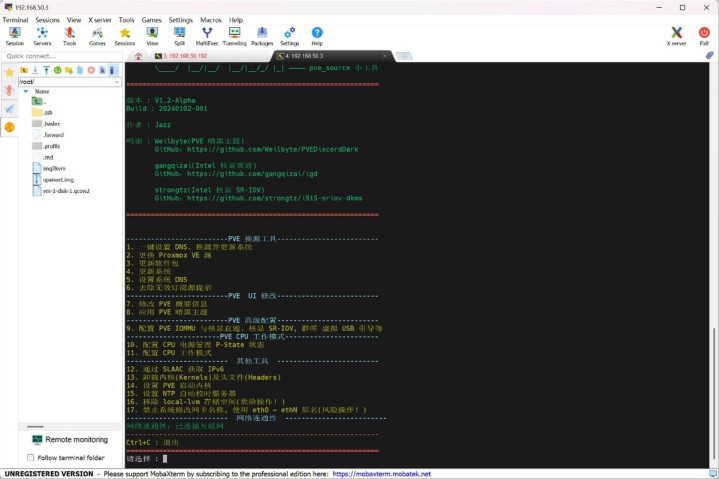Open the Macros paper plane sidebar tab
Image resolution: width=719 pixels, height=479 pixels.
click(x=9, y=109)
